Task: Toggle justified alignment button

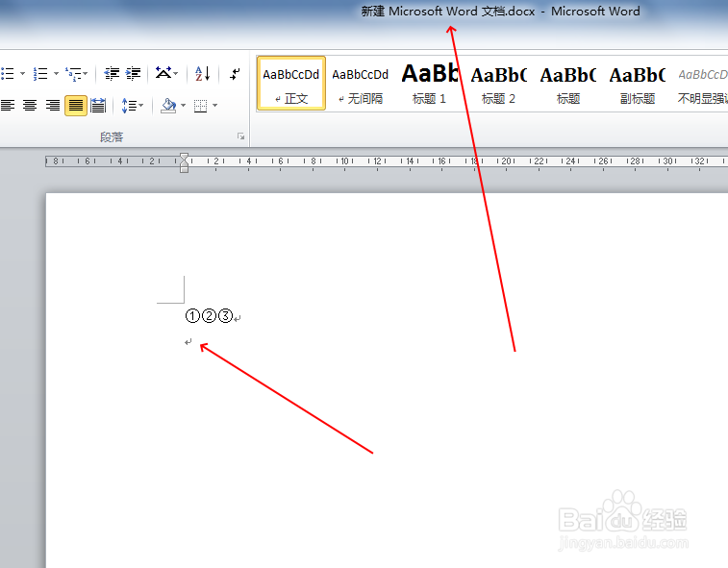Action: 76,106
